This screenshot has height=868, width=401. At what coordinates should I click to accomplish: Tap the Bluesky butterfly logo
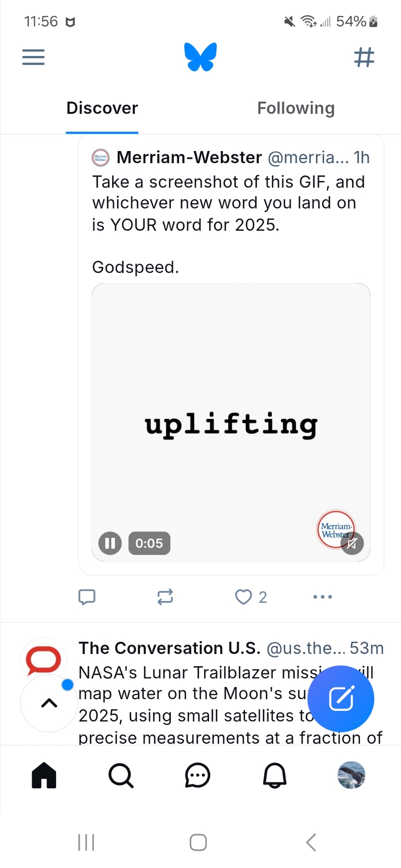pyautogui.click(x=200, y=57)
